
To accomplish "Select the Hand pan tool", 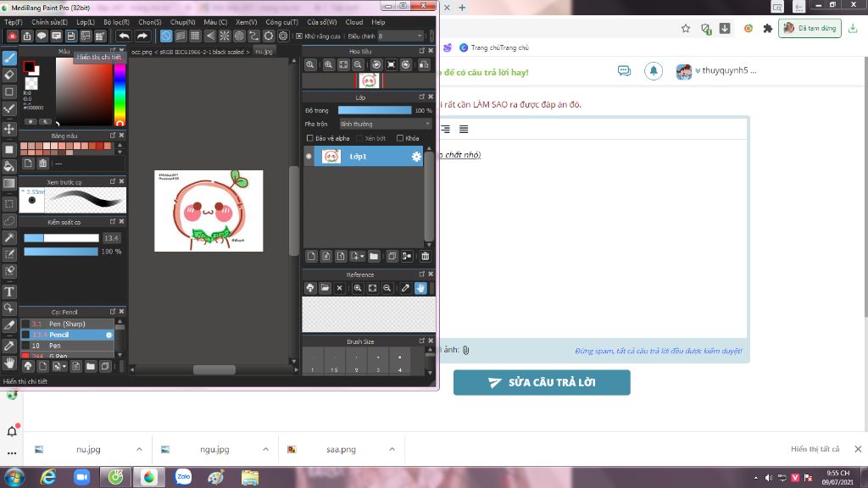I will [9, 363].
